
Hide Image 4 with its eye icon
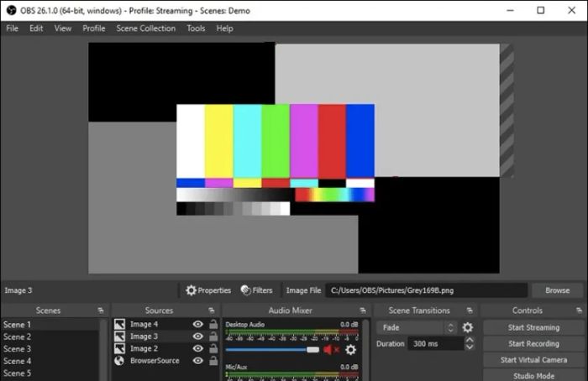[x=197, y=324]
